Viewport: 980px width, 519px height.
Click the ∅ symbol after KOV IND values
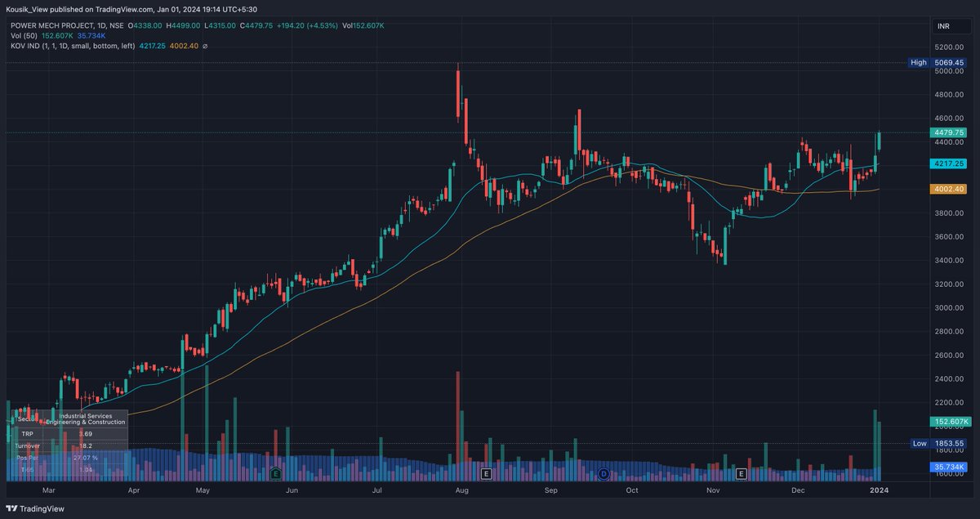pyautogui.click(x=204, y=47)
